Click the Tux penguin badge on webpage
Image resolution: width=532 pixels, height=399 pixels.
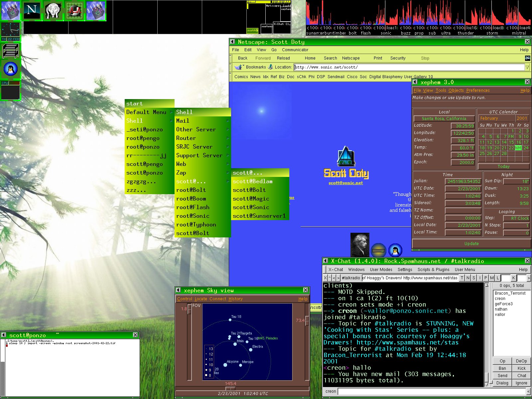pyautogui.click(x=395, y=250)
